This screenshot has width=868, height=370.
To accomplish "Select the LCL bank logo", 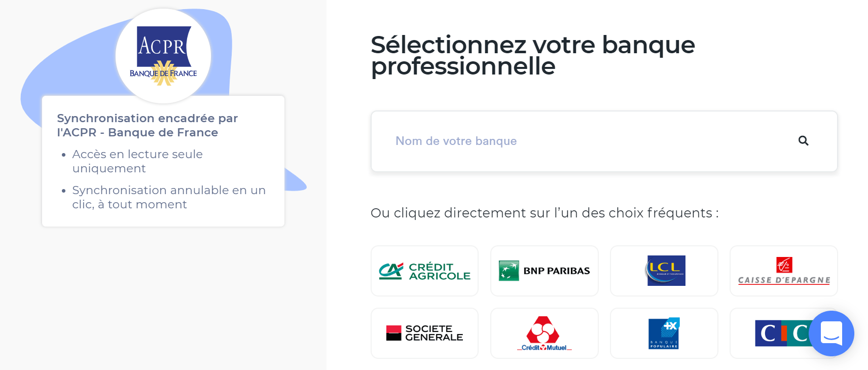I will coord(666,271).
